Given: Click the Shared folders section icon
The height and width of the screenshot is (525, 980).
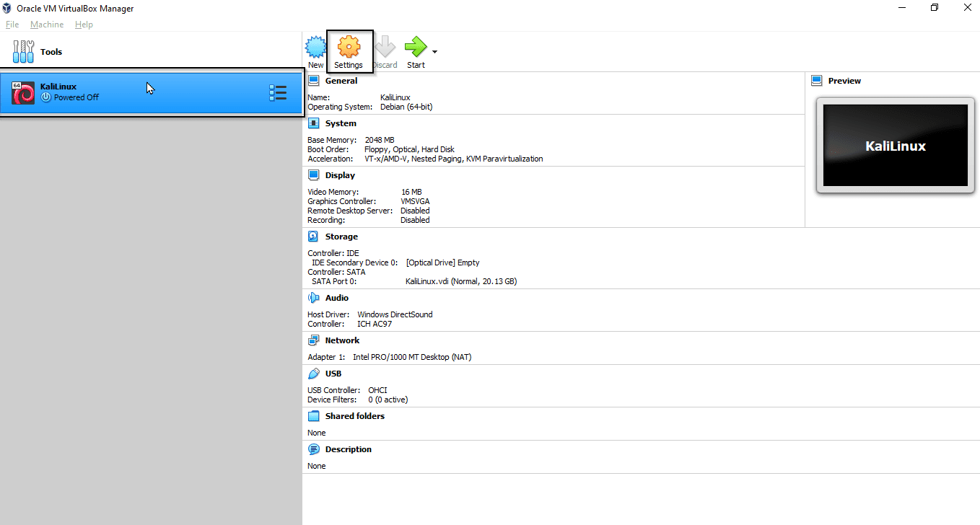Looking at the screenshot, I should [x=313, y=416].
